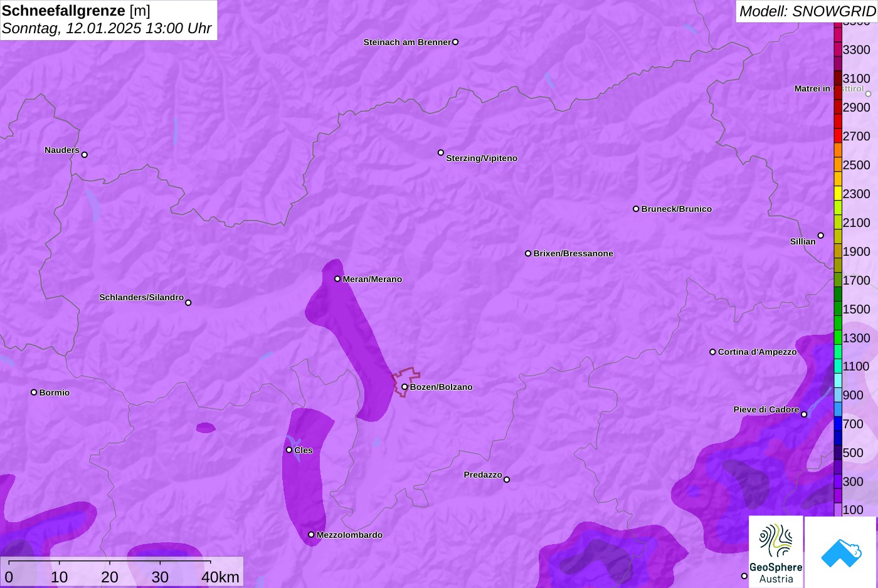The width and height of the screenshot is (878, 588).
Task: Select the 500 legend value
Action: click(x=854, y=453)
